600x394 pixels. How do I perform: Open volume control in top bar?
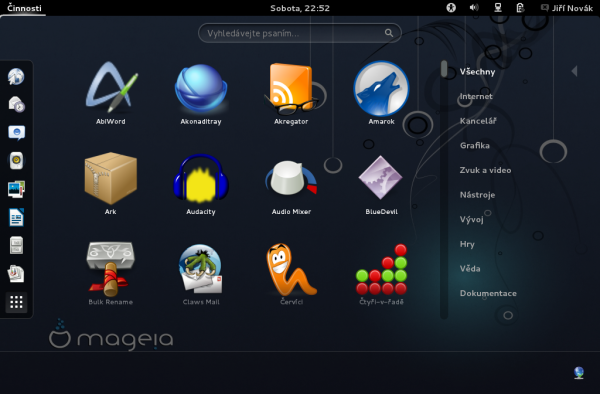click(474, 8)
